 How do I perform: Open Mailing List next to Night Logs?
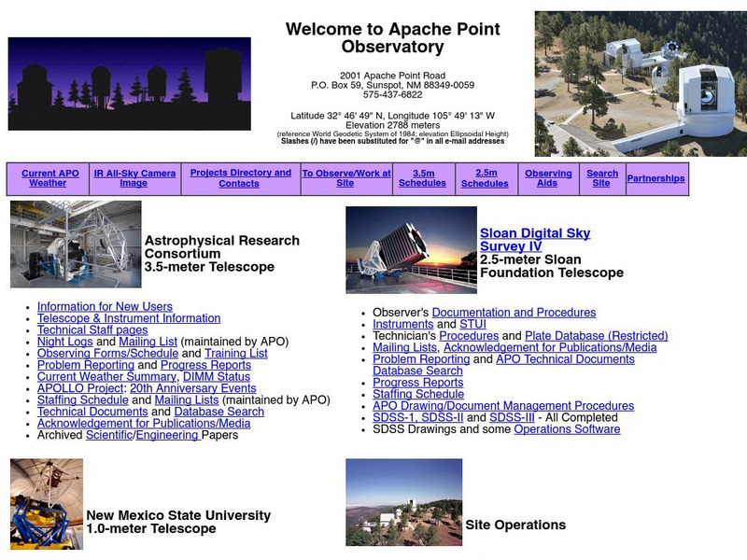(148, 342)
